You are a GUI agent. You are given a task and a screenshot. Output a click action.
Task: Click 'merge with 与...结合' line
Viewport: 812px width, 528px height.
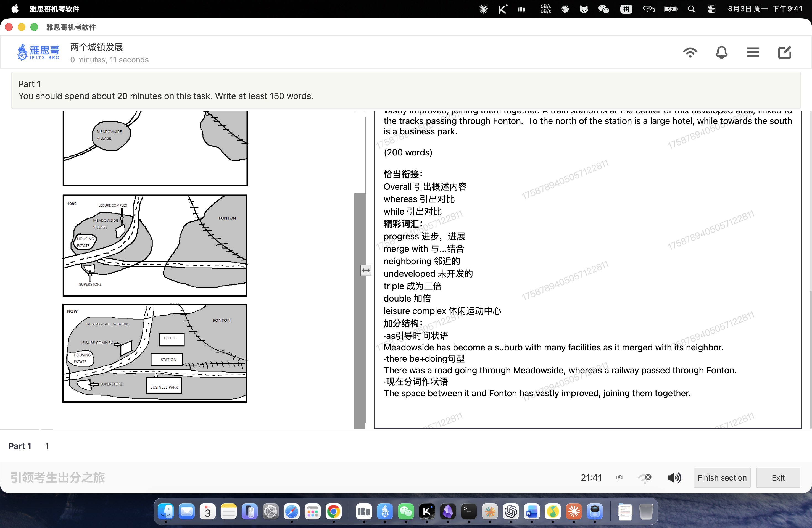point(424,249)
